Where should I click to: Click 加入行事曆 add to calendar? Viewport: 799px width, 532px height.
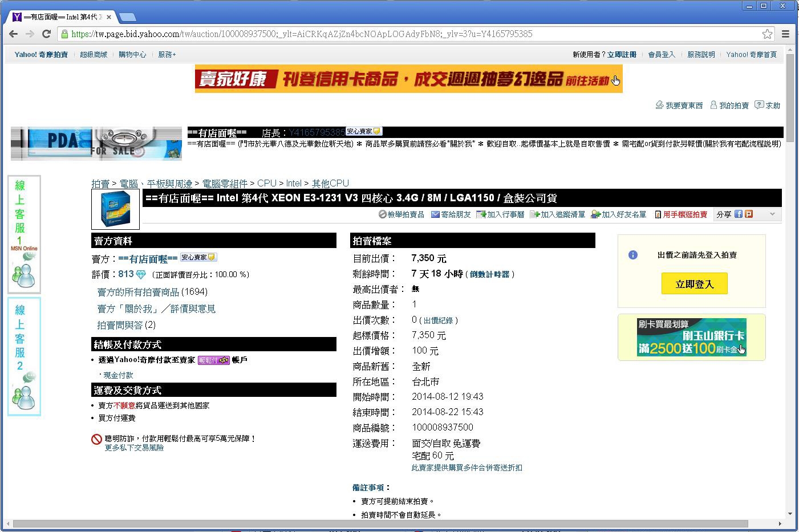[x=500, y=214]
